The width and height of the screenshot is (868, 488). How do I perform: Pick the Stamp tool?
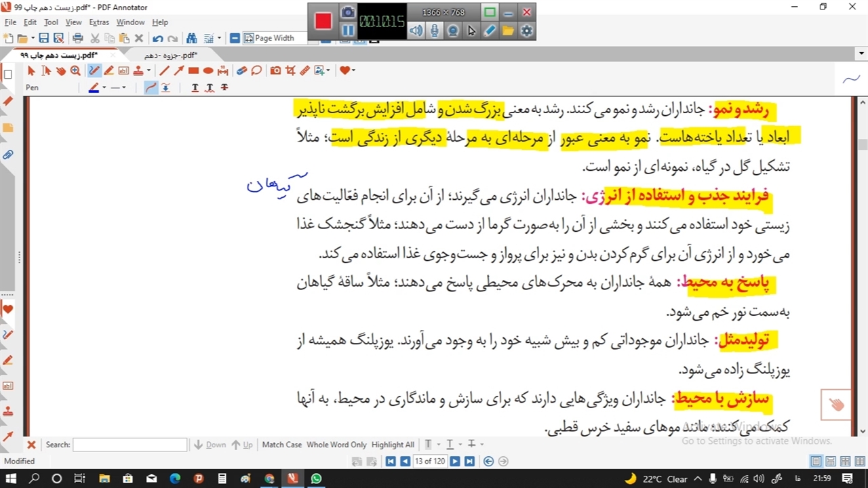pyautogui.click(x=138, y=70)
